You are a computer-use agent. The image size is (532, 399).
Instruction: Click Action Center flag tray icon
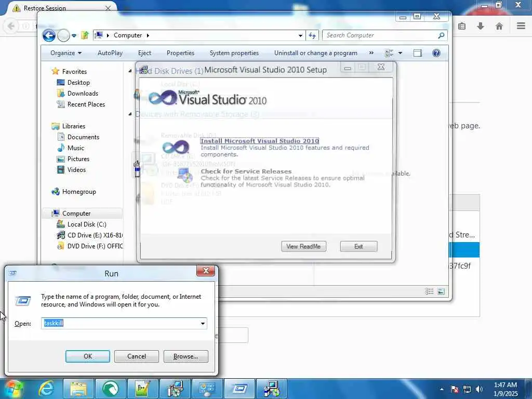click(x=455, y=389)
